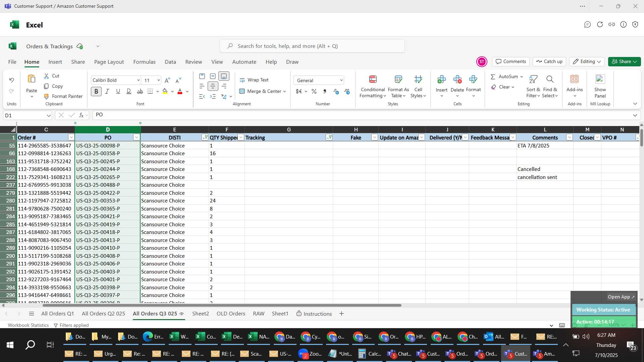Image resolution: width=644 pixels, height=362 pixels.
Task: Open the PO column filter dropdown
Action: click(136, 137)
